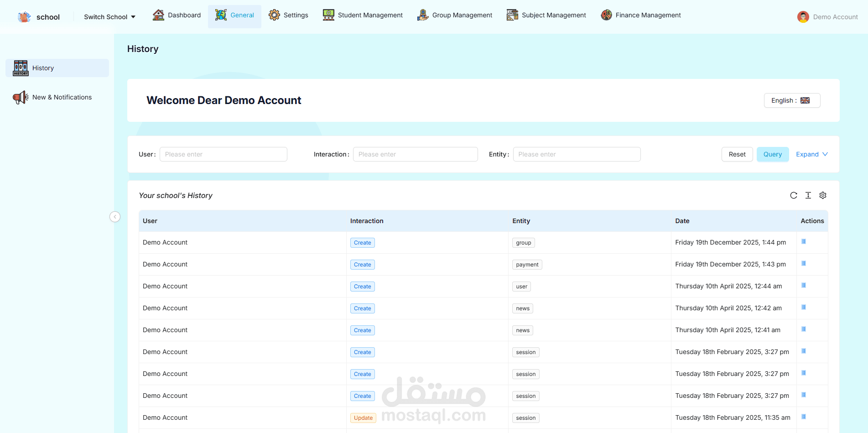The height and width of the screenshot is (433, 868).
Task: Click the General globe icon
Action: 221,15
